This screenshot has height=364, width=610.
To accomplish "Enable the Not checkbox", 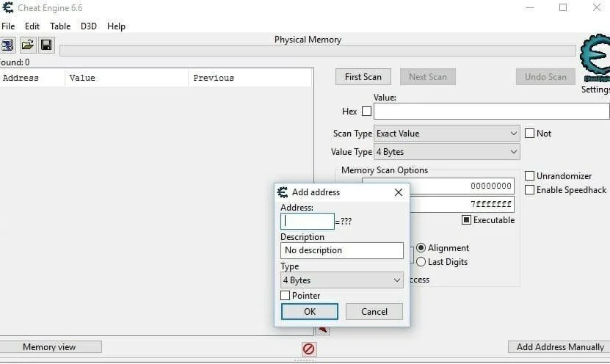I will pyautogui.click(x=529, y=134).
